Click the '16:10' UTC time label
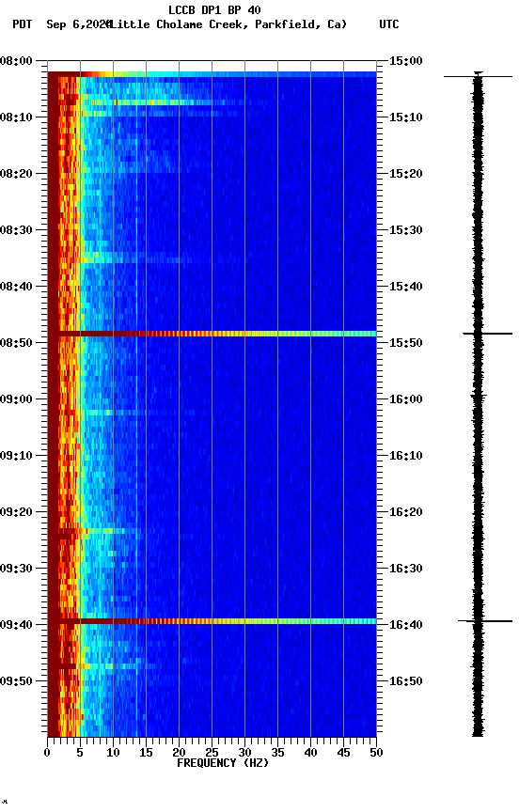The height and width of the screenshot is (812, 519). [x=406, y=456]
